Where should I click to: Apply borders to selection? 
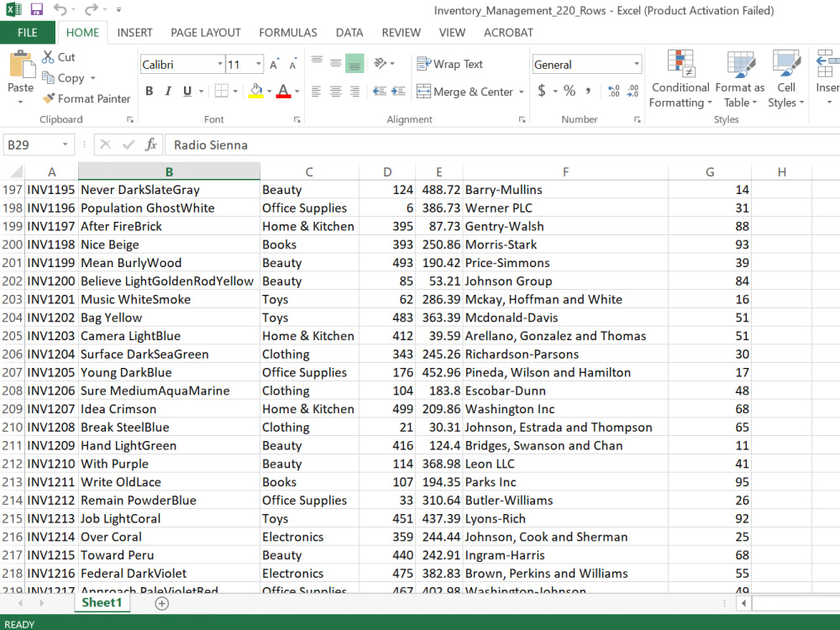[x=221, y=91]
